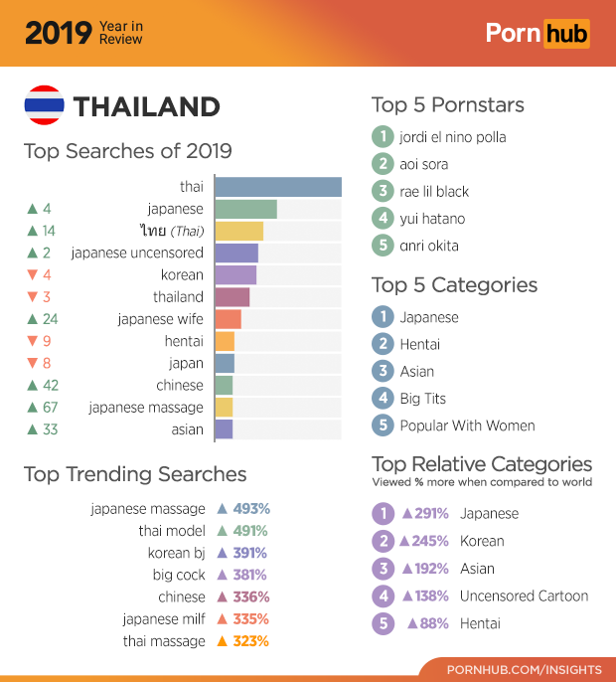Viewport: 616px width, 682px height.
Task: Click the orange up arrow beside 323% thai massage
Action: (x=222, y=641)
